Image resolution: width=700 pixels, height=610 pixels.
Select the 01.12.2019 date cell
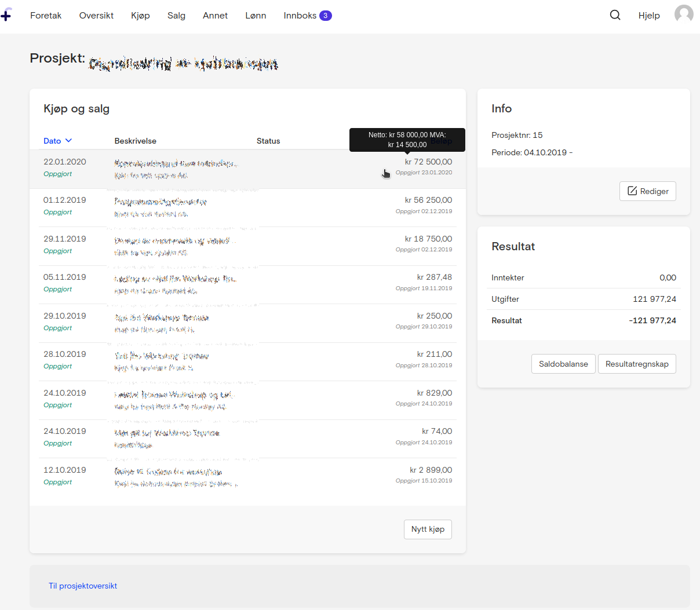coord(65,200)
